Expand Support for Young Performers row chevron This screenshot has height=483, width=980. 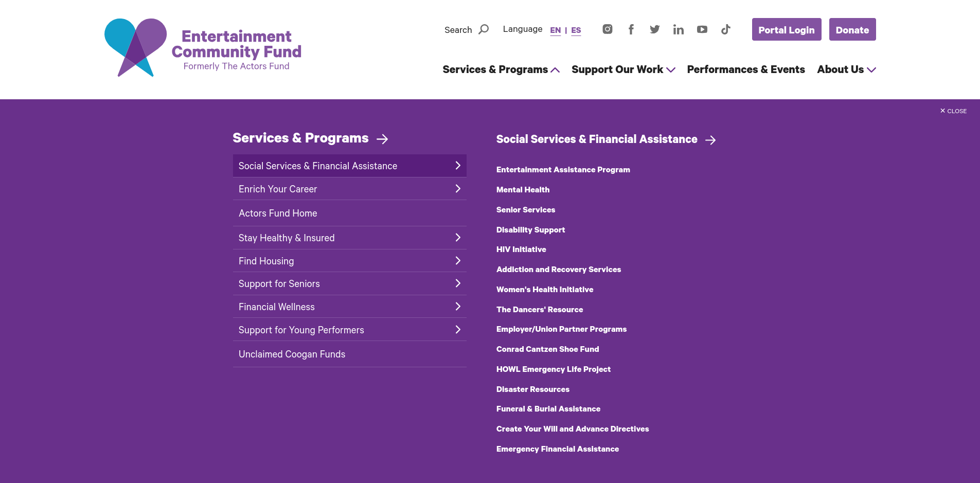(458, 330)
